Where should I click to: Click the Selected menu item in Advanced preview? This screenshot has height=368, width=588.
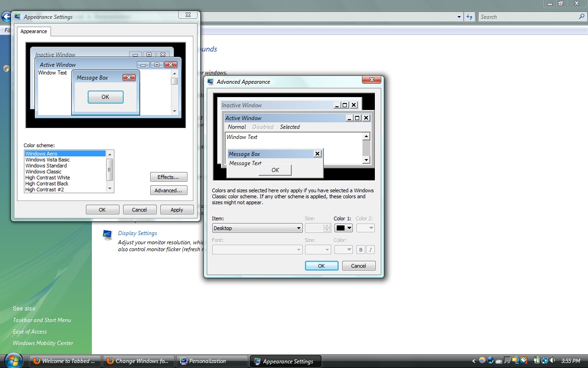tap(290, 127)
